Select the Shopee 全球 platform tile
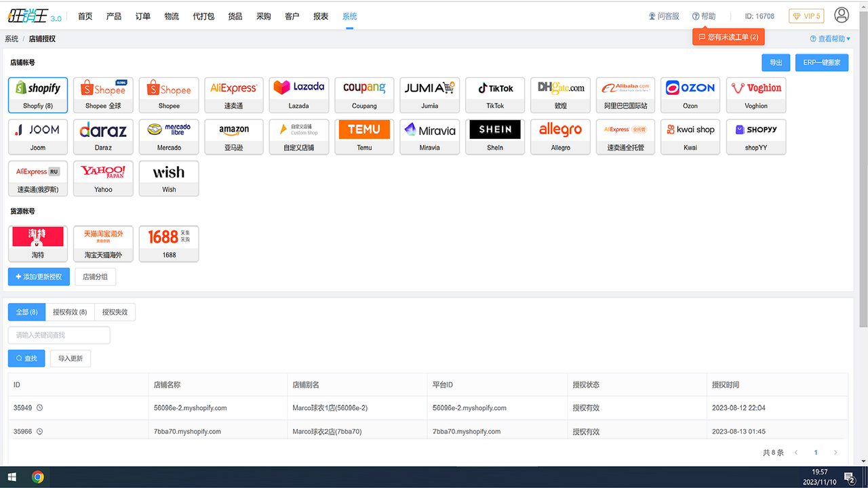The image size is (868, 488). [103, 95]
